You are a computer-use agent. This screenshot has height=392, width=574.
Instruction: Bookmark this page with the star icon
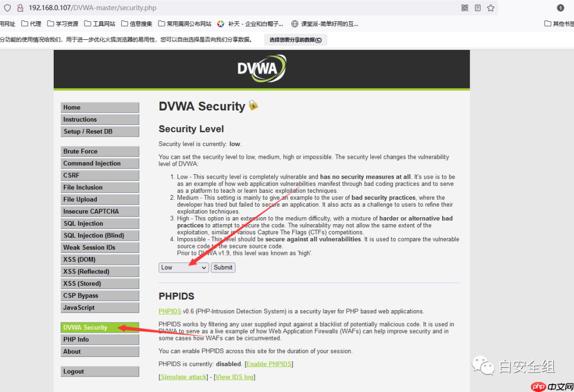coord(491,8)
